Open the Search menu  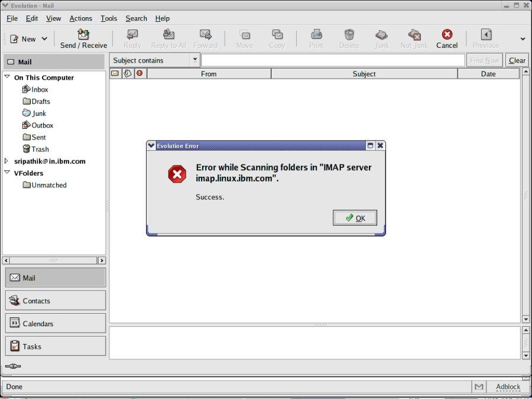[x=137, y=18]
